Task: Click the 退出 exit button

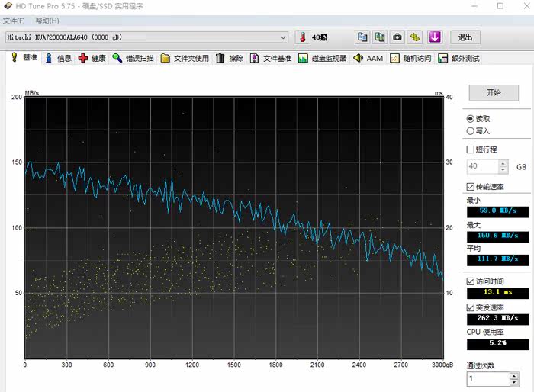Action: pyautogui.click(x=465, y=37)
